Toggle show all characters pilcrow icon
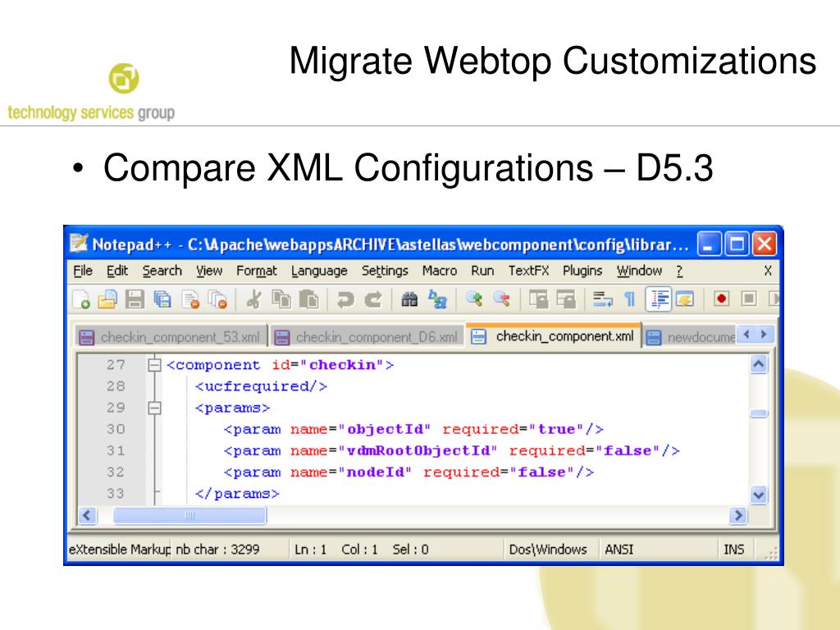The image size is (840, 630). pyautogui.click(x=630, y=299)
